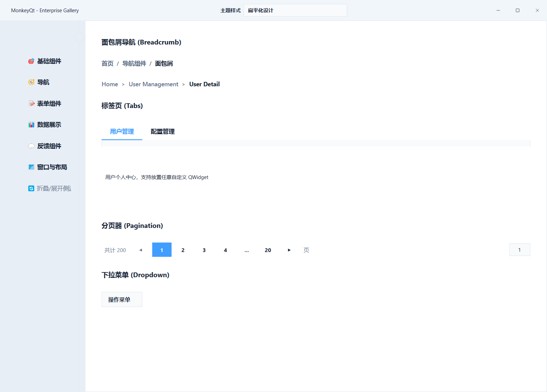Switch to the 配置管理 tab

coord(163,132)
